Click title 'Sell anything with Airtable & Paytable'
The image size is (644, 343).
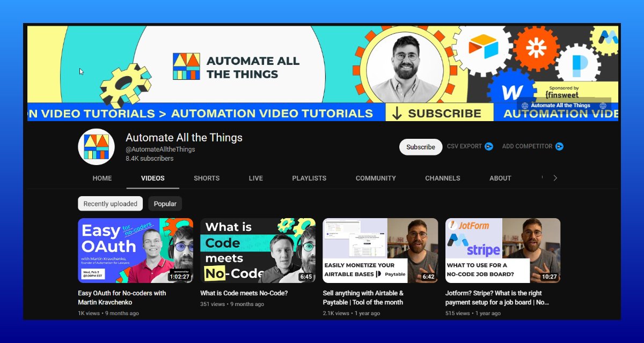tap(363, 297)
